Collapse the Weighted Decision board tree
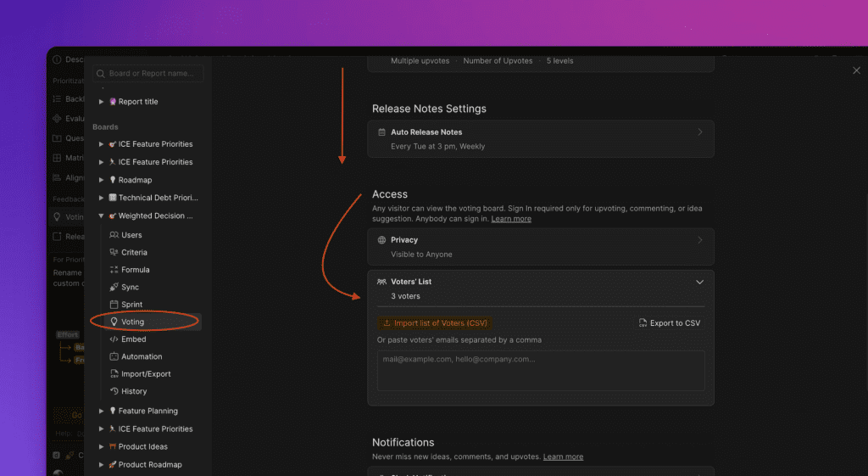Viewport: 868px width, 476px height. [x=102, y=216]
